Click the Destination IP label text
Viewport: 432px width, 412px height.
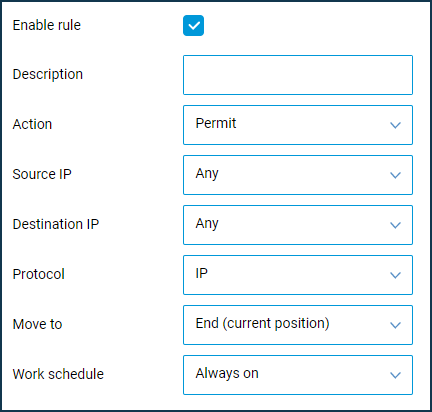56,224
